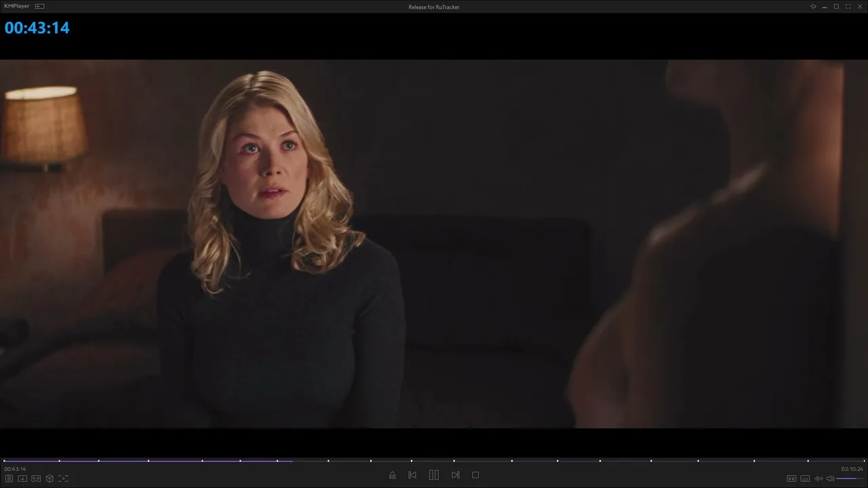Click the last chapter marker on the seek bar
The height and width of the screenshot is (488, 868).
pos(864,461)
